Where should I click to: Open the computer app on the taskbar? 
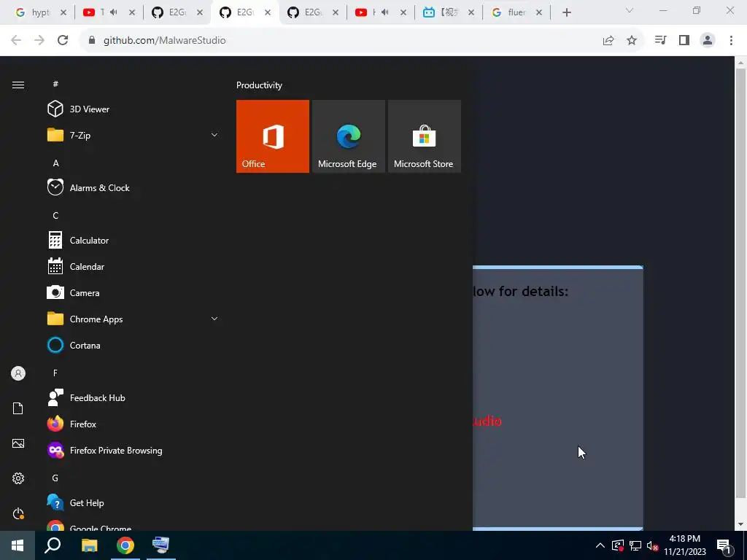(161, 545)
